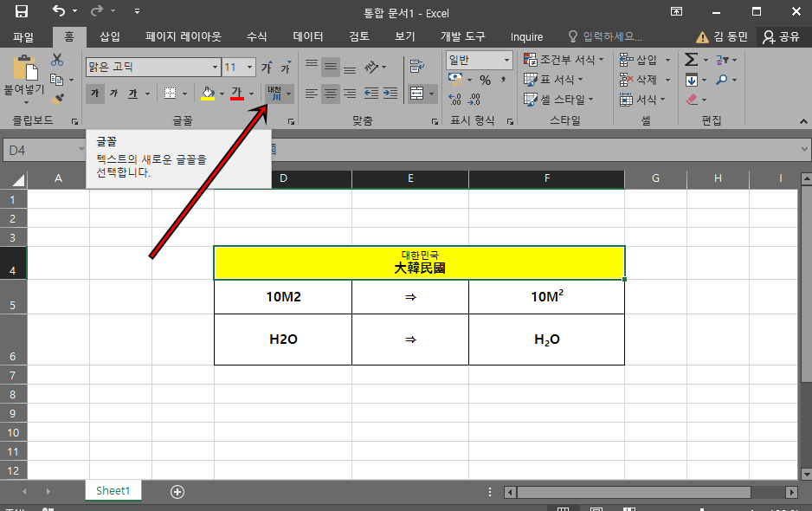Click the Clear eraser icon
The height and width of the screenshot is (511, 812).
(692, 99)
